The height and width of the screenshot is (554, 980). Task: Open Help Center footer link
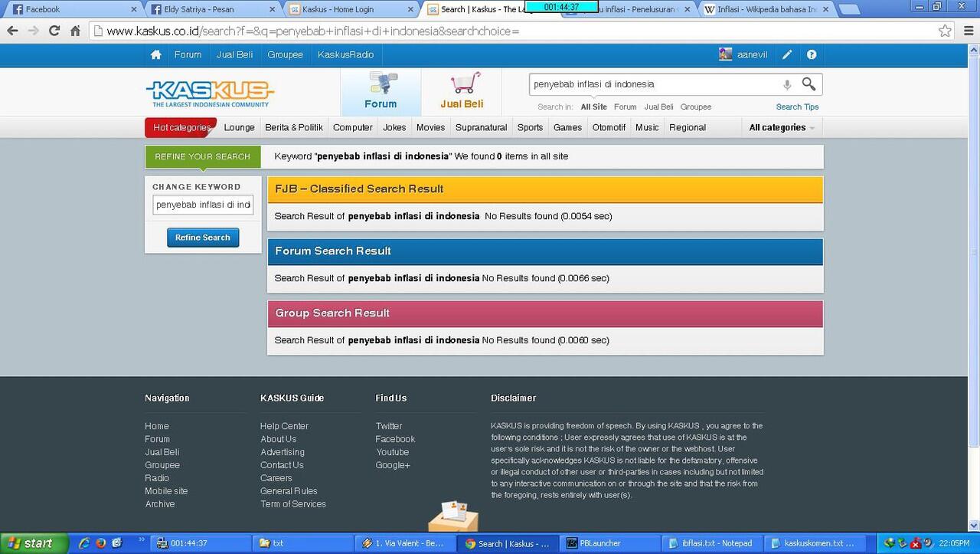click(284, 426)
